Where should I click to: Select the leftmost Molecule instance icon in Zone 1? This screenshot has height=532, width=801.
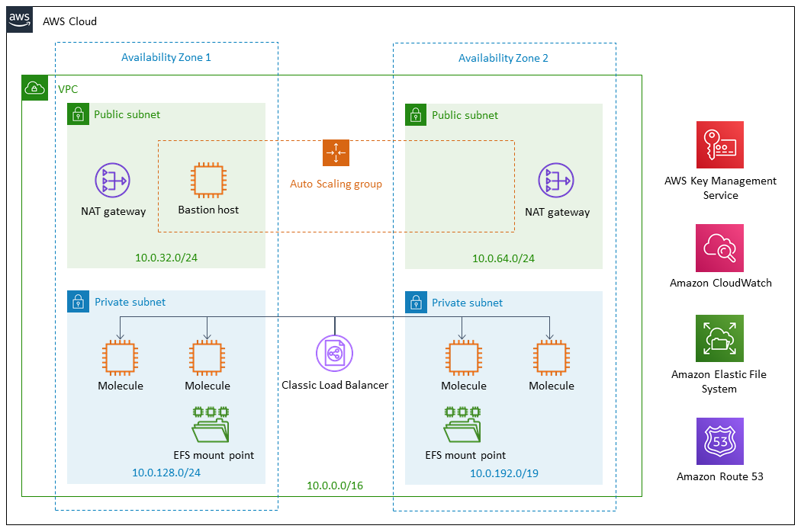pos(120,358)
